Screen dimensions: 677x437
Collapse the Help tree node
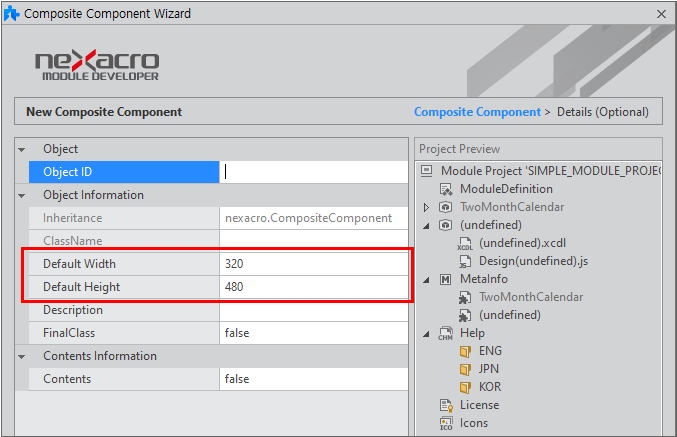coord(427,333)
